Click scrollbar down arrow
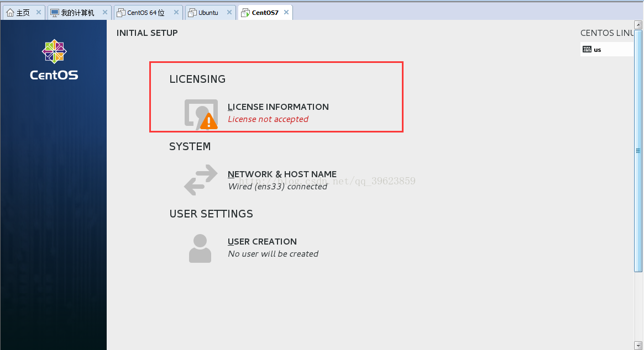The height and width of the screenshot is (350, 644). click(x=638, y=345)
